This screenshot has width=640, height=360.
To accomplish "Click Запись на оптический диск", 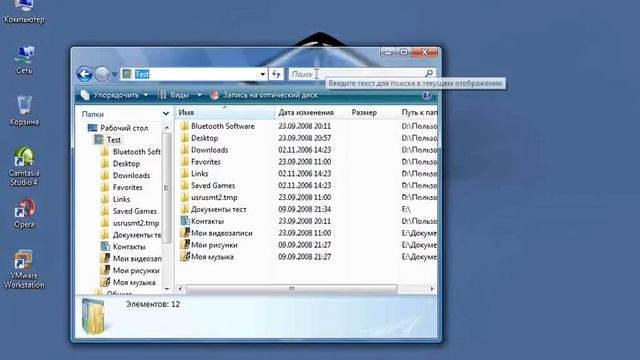I will [x=264, y=95].
